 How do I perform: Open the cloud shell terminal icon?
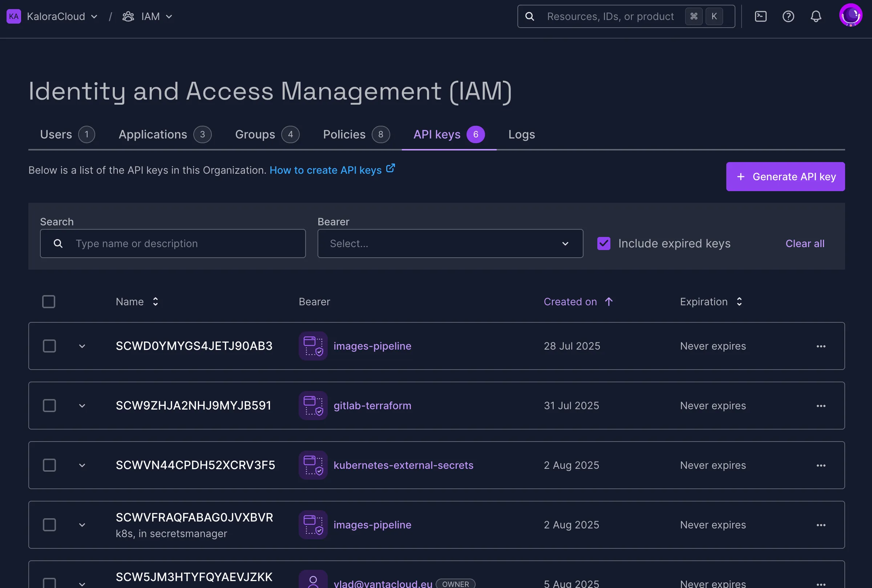pos(760,16)
